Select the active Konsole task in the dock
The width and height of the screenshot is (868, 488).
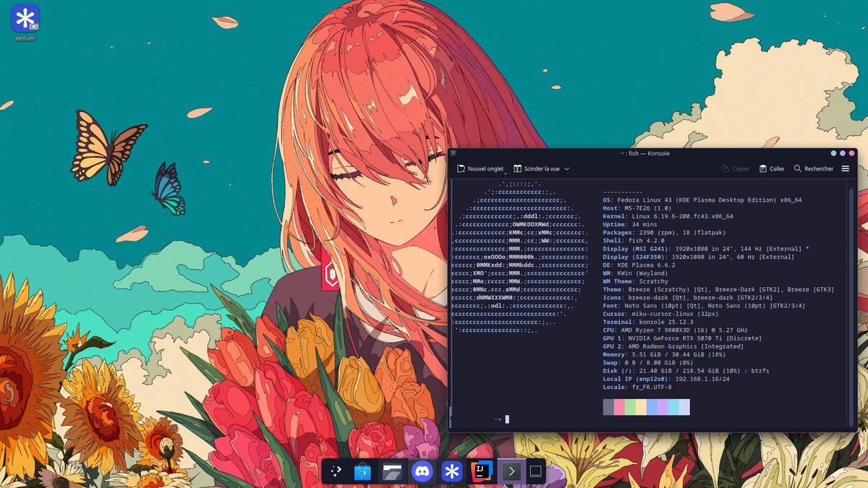pos(511,472)
